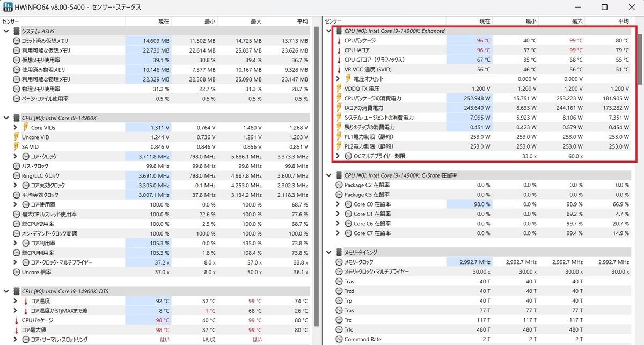Click the lightning icon beside PL1電力制限(静的)
The height and width of the screenshot is (345, 644).
click(339, 137)
